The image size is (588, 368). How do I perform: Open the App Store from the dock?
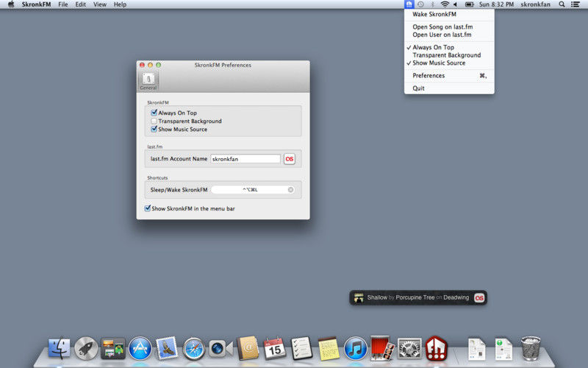click(140, 348)
